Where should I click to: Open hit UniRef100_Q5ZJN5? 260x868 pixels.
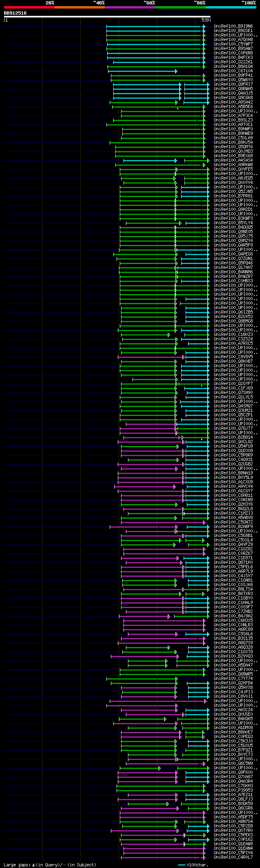(x=233, y=191)
